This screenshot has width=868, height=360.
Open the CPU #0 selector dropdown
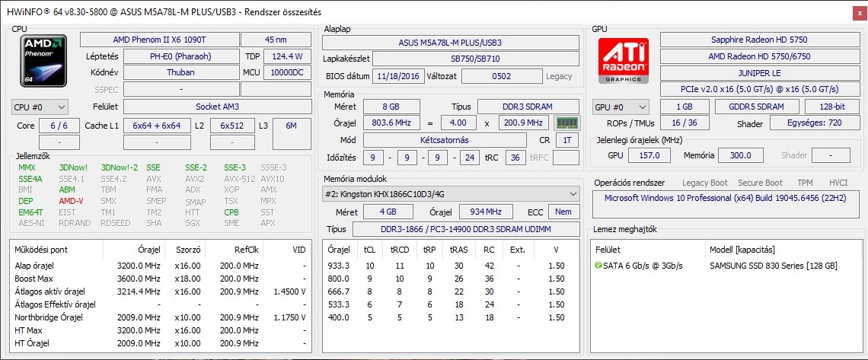click(x=40, y=107)
